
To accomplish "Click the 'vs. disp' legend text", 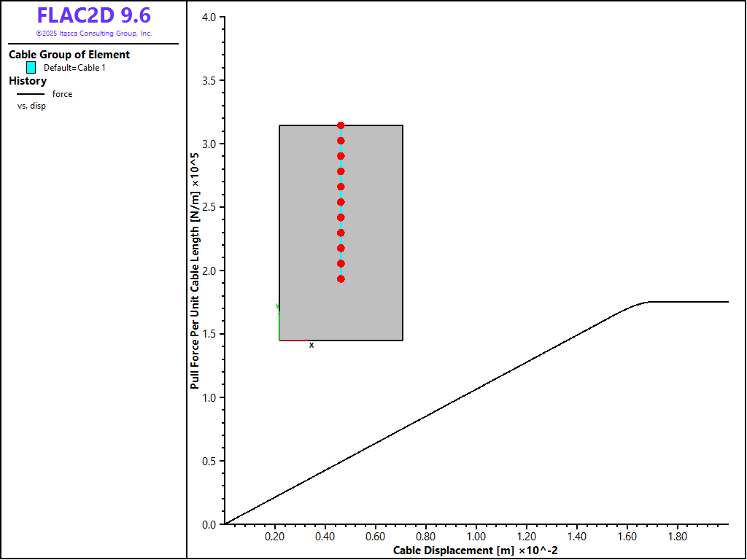I will point(31,106).
